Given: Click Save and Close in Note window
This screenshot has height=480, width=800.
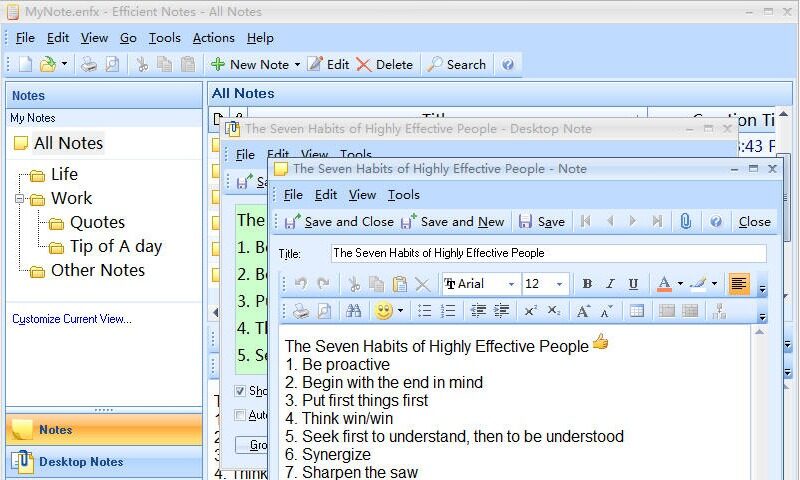Looking at the screenshot, I should (339, 222).
